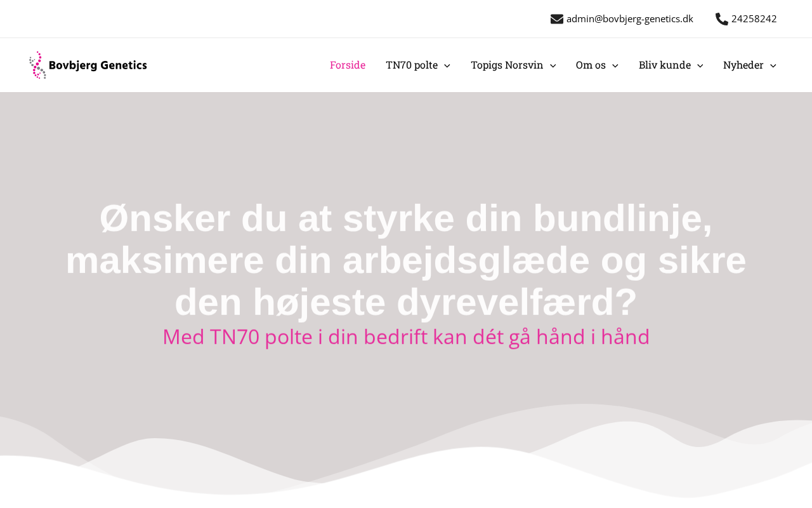Open the admin@bovbjerg-genetics.dk email link
The image size is (812, 508).
[x=630, y=19]
